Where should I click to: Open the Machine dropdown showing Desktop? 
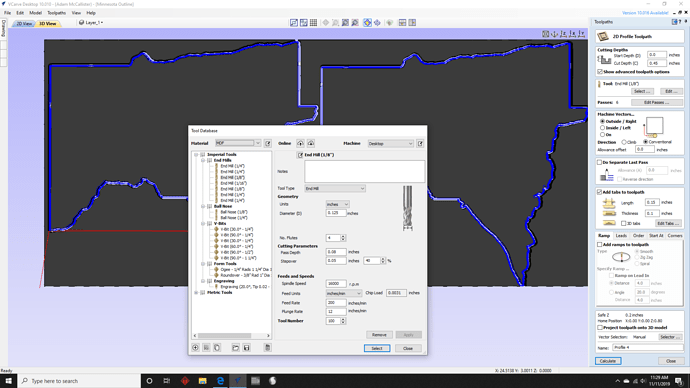(391, 143)
